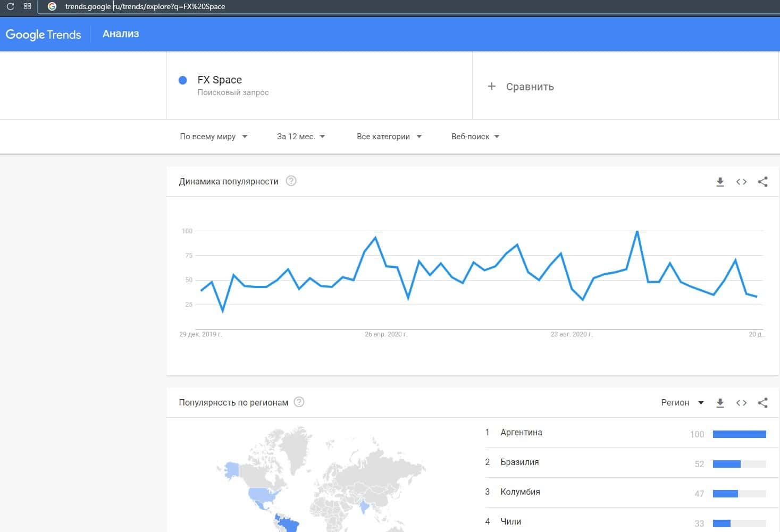
Task: Open the Регион breakdown dropdown
Action: tap(683, 403)
